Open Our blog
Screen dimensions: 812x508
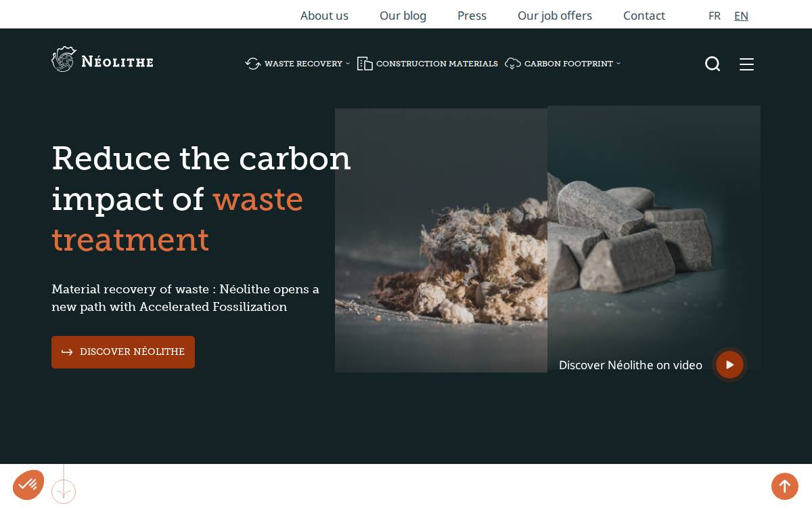403,16
